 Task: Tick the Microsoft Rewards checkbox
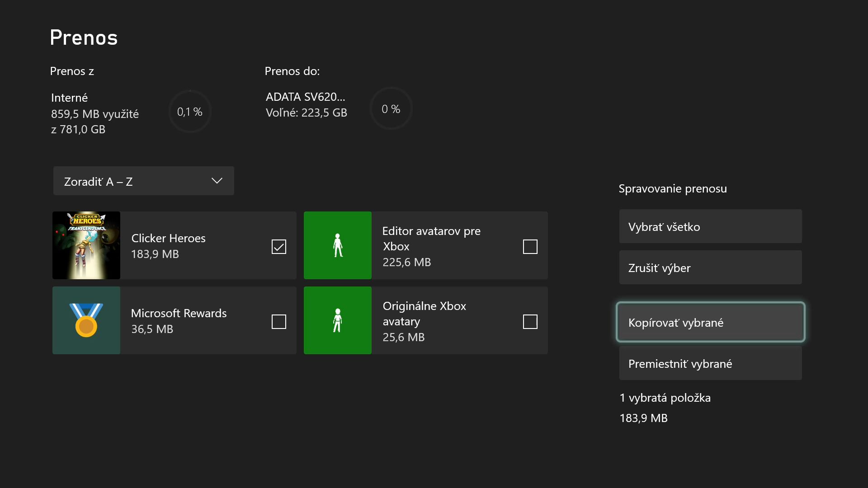[279, 322]
